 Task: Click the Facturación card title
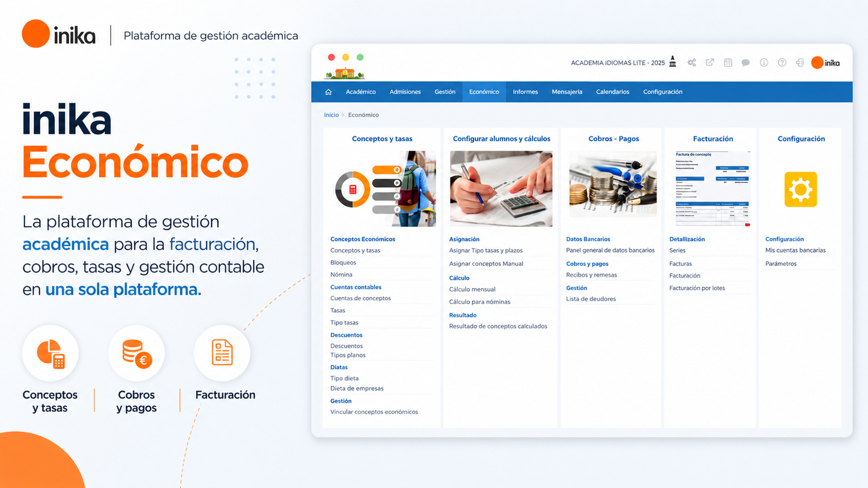[x=713, y=139]
